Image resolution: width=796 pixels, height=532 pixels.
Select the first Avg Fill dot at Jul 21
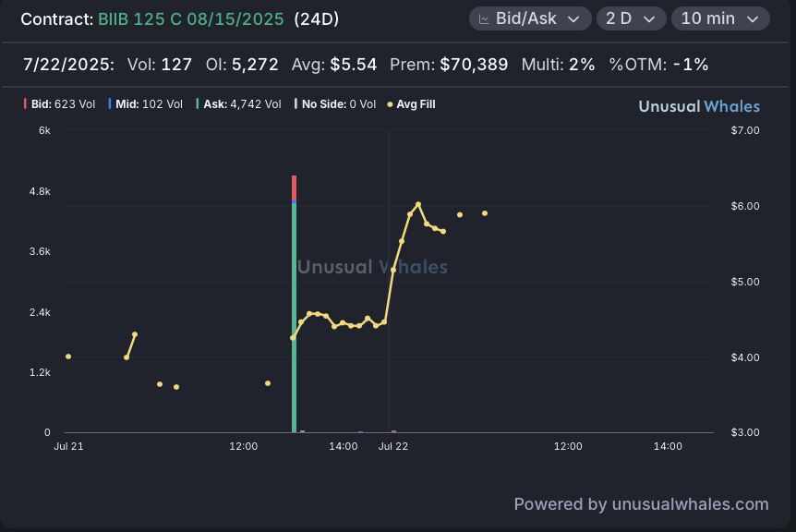tap(68, 357)
